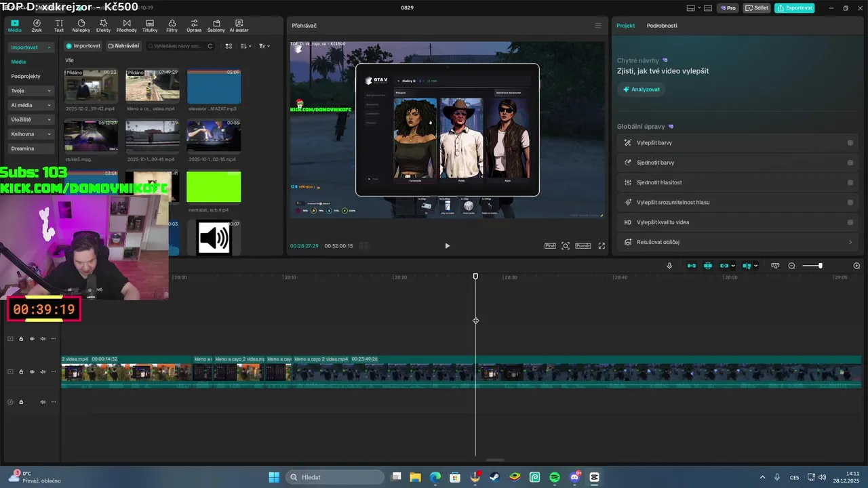Click the timeline zoom in icon
The height and width of the screenshot is (488, 868).
pos(856,266)
